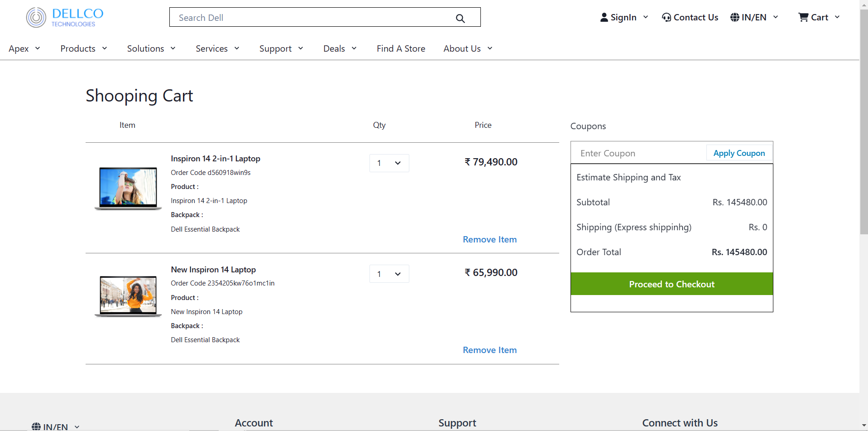Open the Products menu label
Image resolution: width=868 pixels, height=431 pixels.
tap(78, 48)
